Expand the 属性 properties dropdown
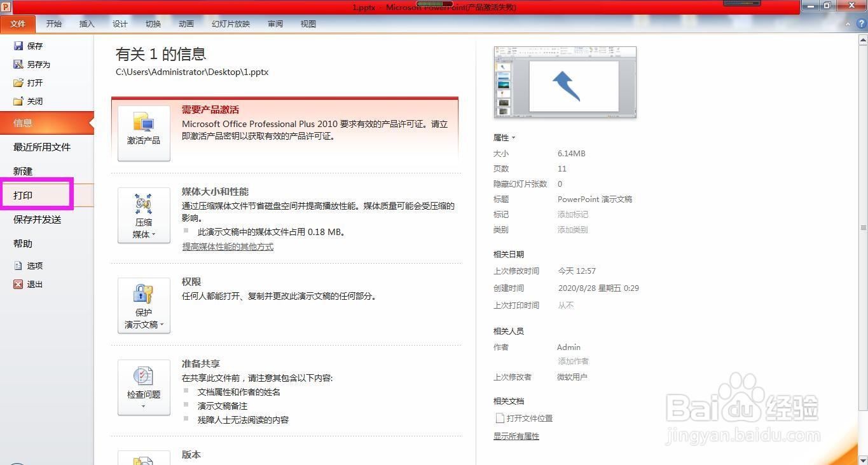 click(504, 137)
